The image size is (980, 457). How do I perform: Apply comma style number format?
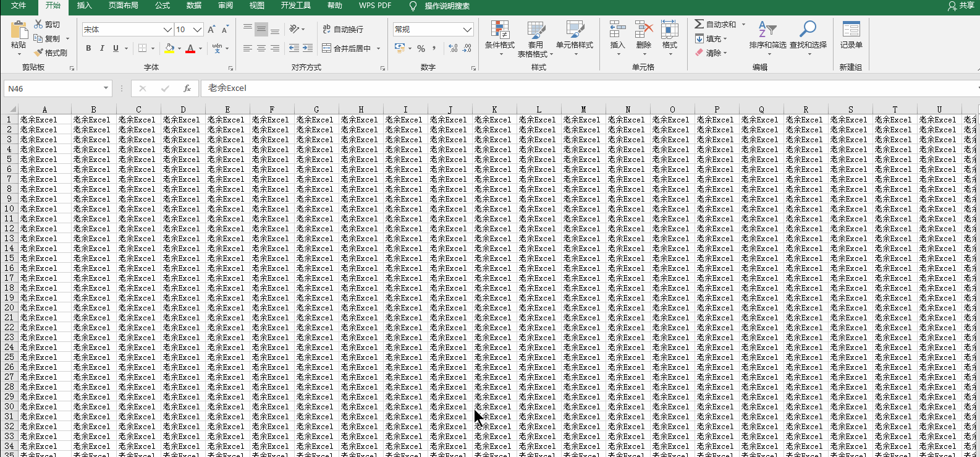[434, 48]
